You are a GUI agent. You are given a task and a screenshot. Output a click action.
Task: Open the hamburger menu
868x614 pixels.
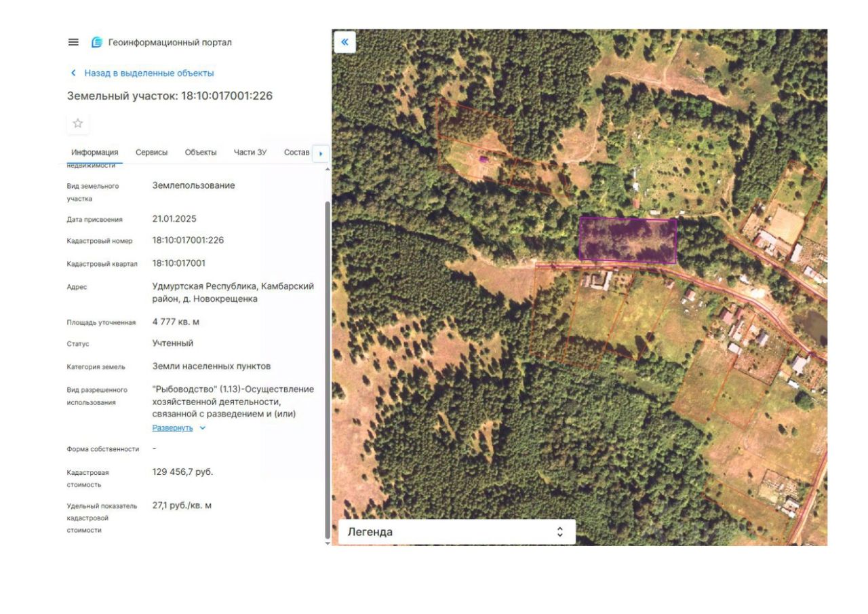73,42
